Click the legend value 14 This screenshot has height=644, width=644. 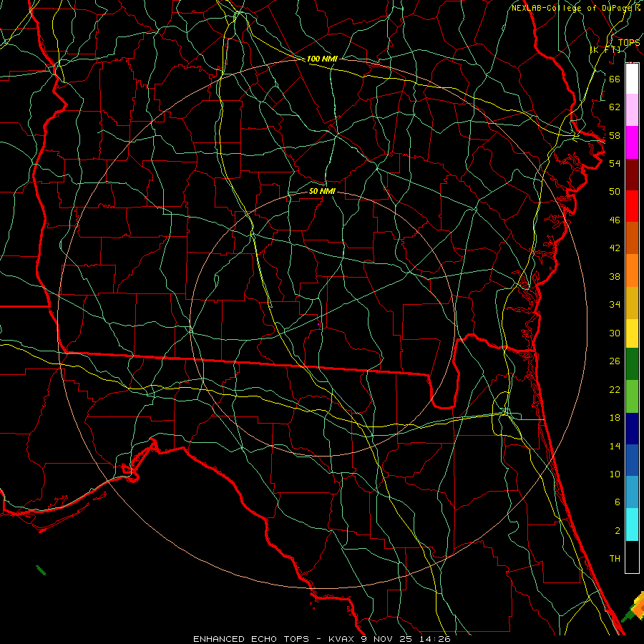tap(615, 446)
